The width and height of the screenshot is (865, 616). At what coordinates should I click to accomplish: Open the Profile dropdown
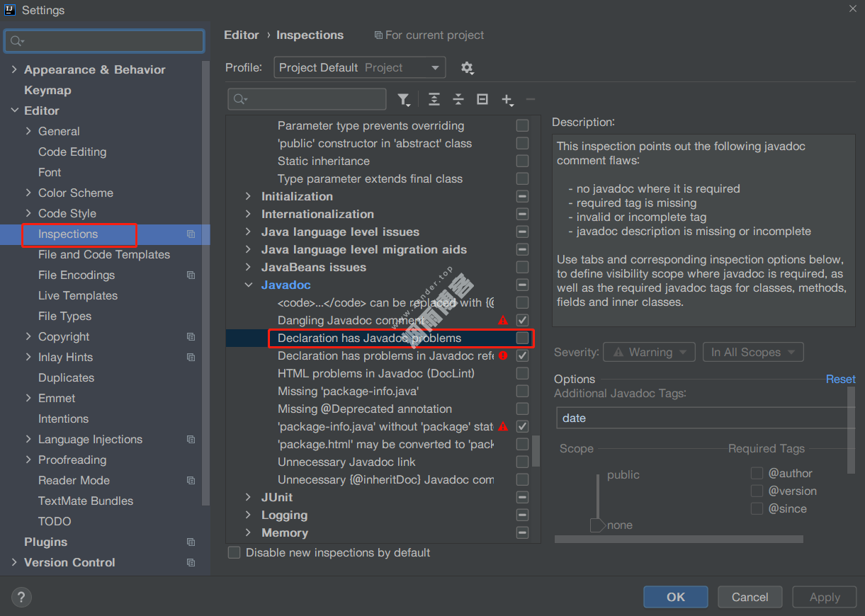[x=359, y=68]
